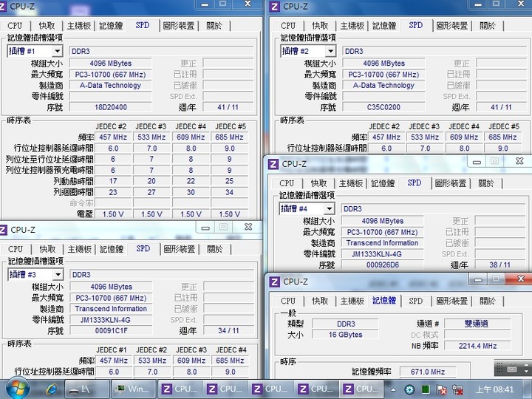
Task: Click NB frequency value 2214.4 MHz
Action: (x=477, y=346)
